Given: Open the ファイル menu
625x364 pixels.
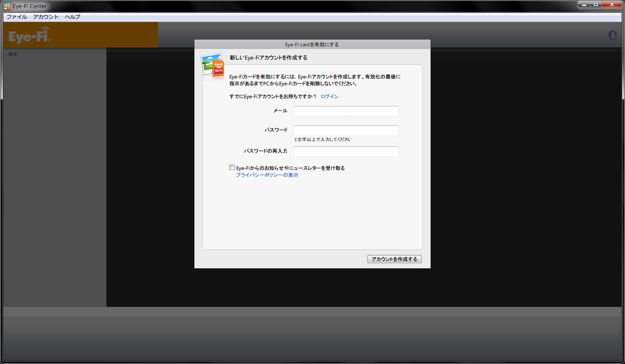Looking at the screenshot, I should [17, 17].
